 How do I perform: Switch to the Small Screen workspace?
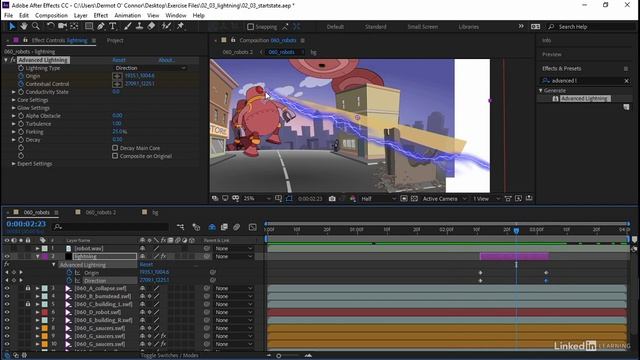pyautogui.click(x=422, y=27)
